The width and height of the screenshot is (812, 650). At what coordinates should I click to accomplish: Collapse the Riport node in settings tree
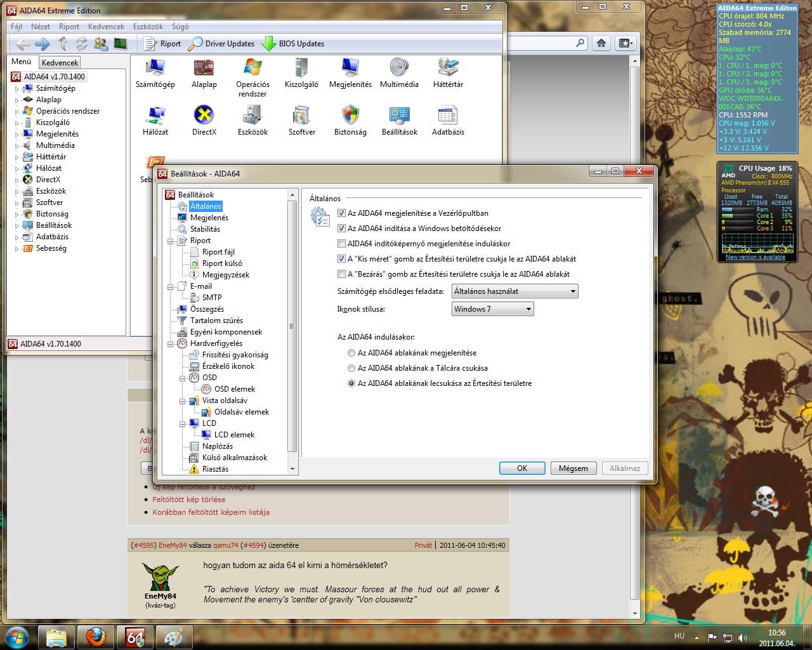coord(171,241)
